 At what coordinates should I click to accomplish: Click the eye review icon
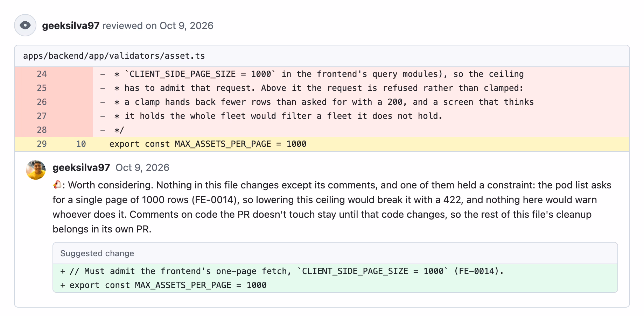tap(25, 25)
